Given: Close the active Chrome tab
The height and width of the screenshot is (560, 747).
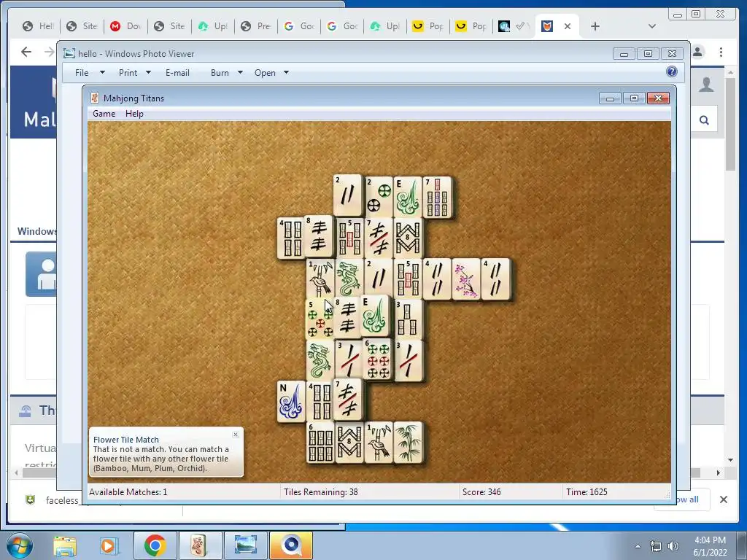Looking at the screenshot, I should (x=568, y=26).
